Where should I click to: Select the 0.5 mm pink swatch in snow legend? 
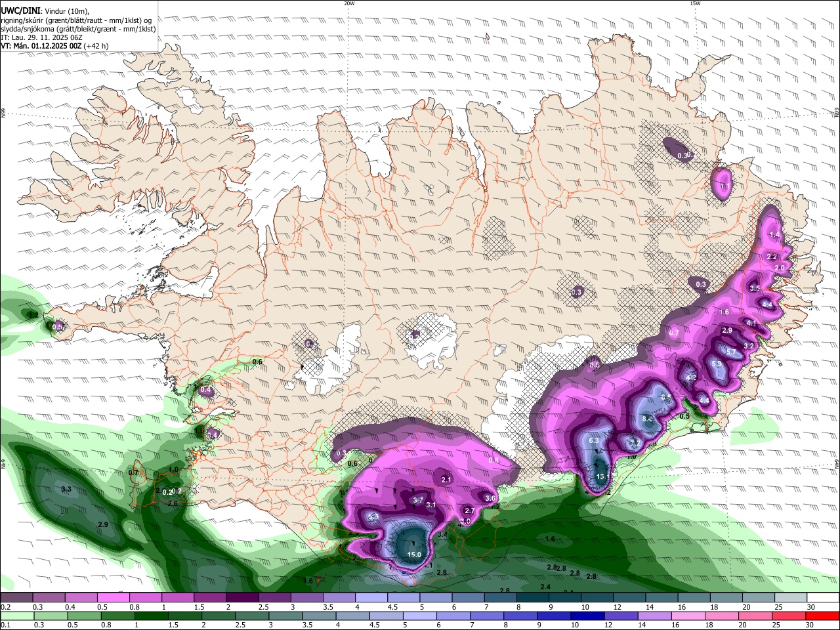pyautogui.click(x=113, y=598)
